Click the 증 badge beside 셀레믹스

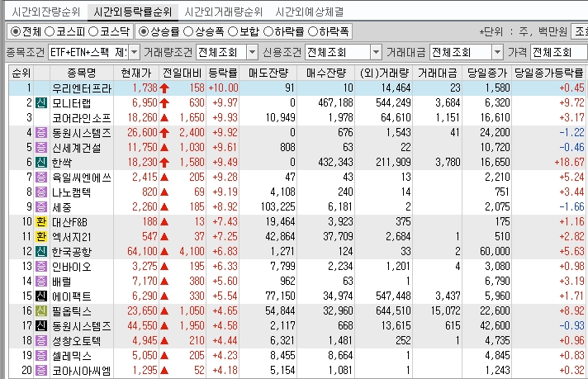pos(41,355)
